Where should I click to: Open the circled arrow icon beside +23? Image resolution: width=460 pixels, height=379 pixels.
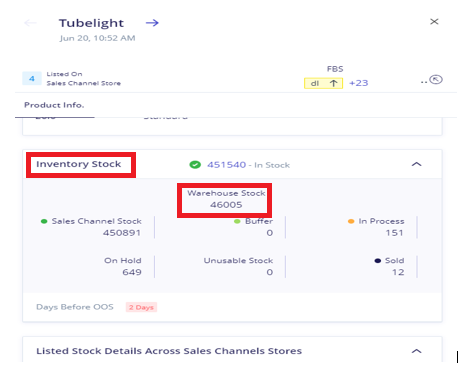pos(436,80)
